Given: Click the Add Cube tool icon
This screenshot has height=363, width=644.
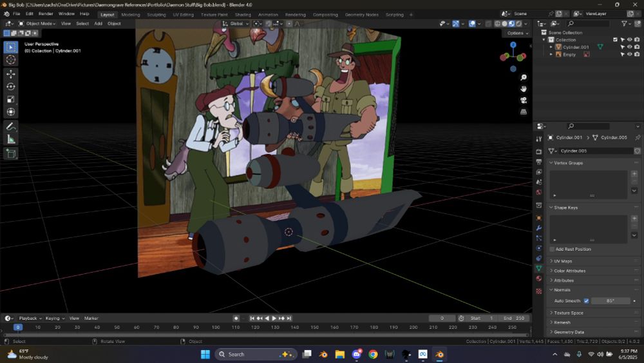Looking at the screenshot, I should [x=11, y=153].
